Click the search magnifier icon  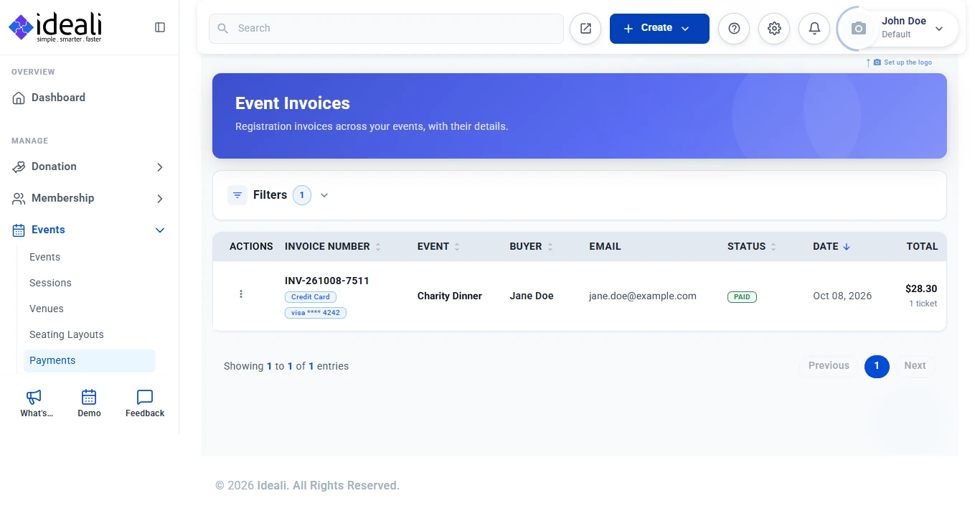tap(223, 28)
